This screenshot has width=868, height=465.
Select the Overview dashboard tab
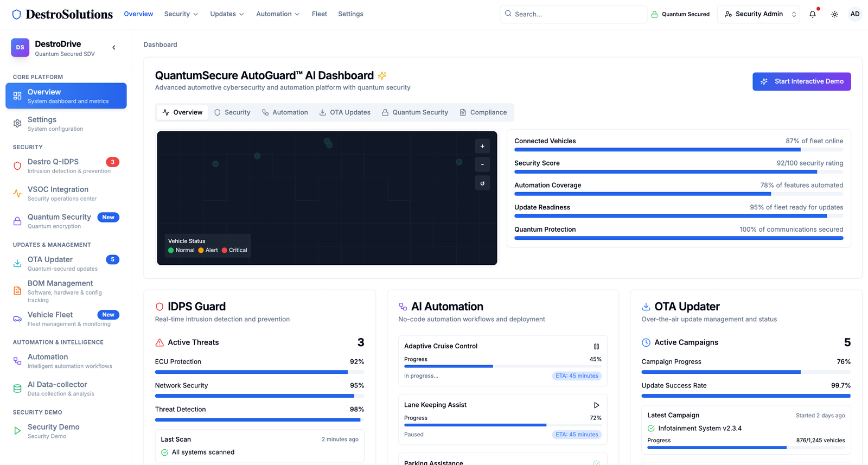(x=182, y=112)
